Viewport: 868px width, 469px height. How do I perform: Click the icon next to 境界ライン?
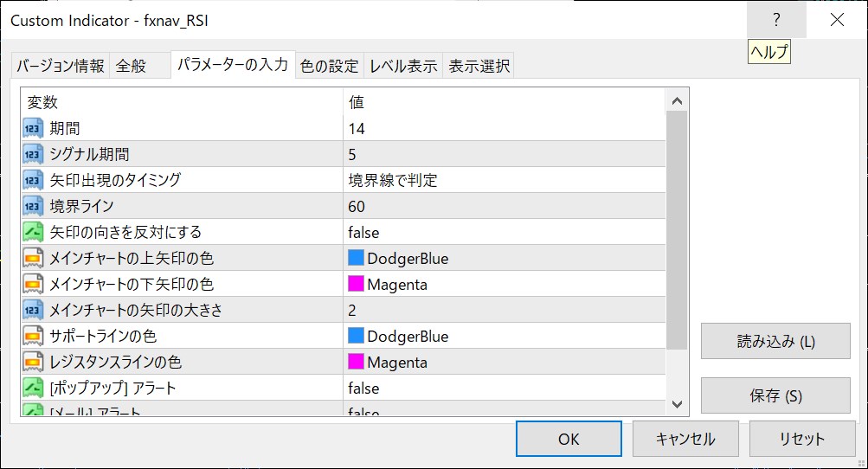pyautogui.click(x=33, y=206)
